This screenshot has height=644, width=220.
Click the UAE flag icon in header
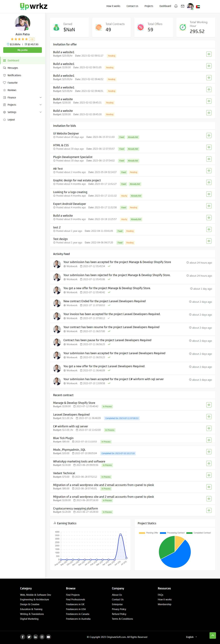tap(198, 7)
